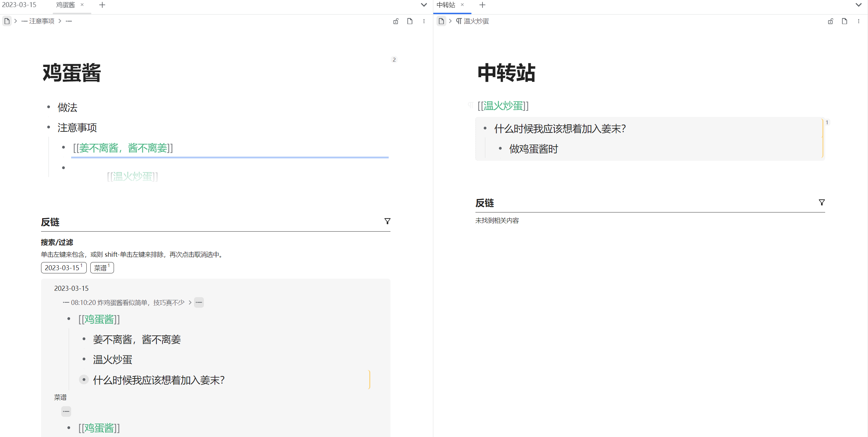868x437 pixels.
Task: Switch to the 2023-03-15 tab
Action: [x=19, y=5]
